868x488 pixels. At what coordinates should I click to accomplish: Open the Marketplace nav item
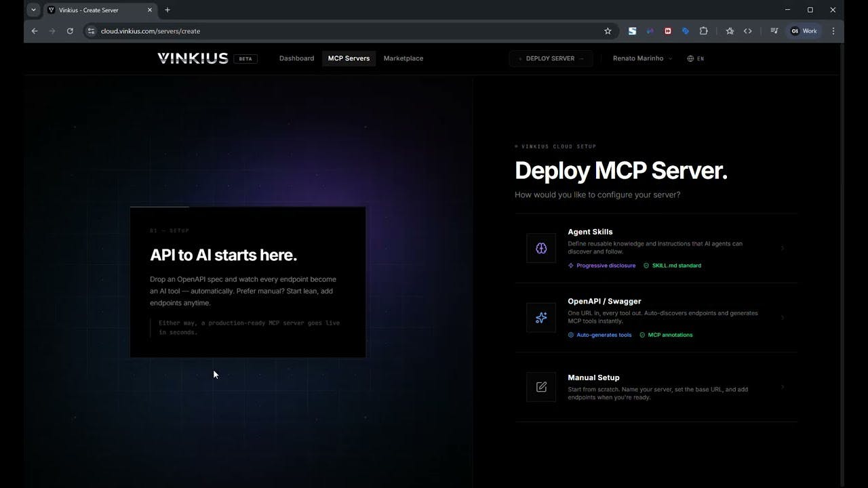point(403,58)
